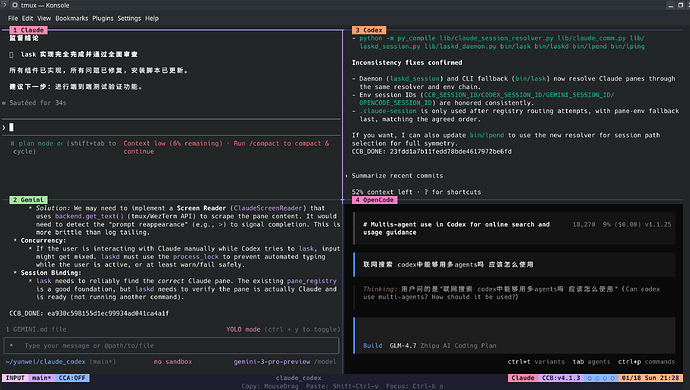Click the date and time '01/18 Sun 21:28'

pyautogui.click(x=650, y=378)
